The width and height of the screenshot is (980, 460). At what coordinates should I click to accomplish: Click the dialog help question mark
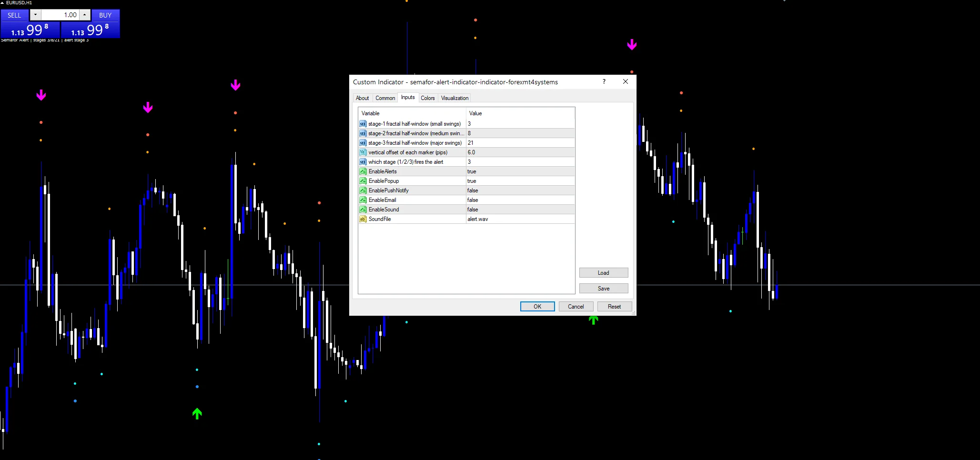(x=604, y=81)
